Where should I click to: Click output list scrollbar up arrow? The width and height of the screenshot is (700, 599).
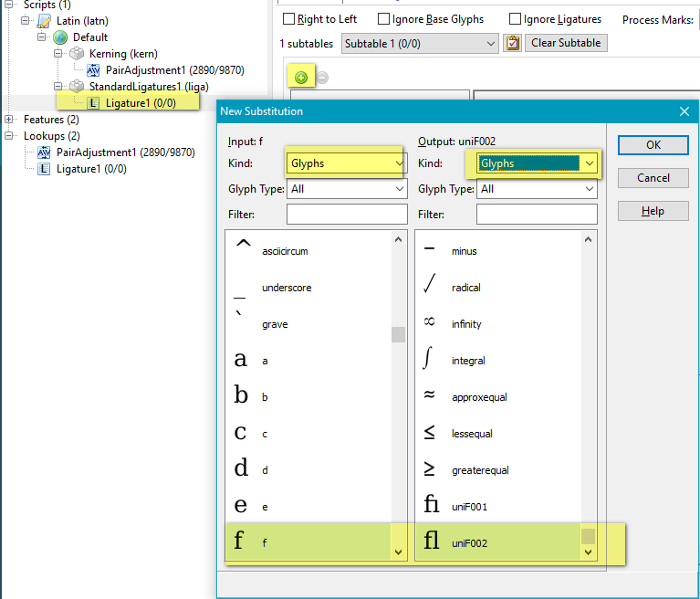(589, 240)
